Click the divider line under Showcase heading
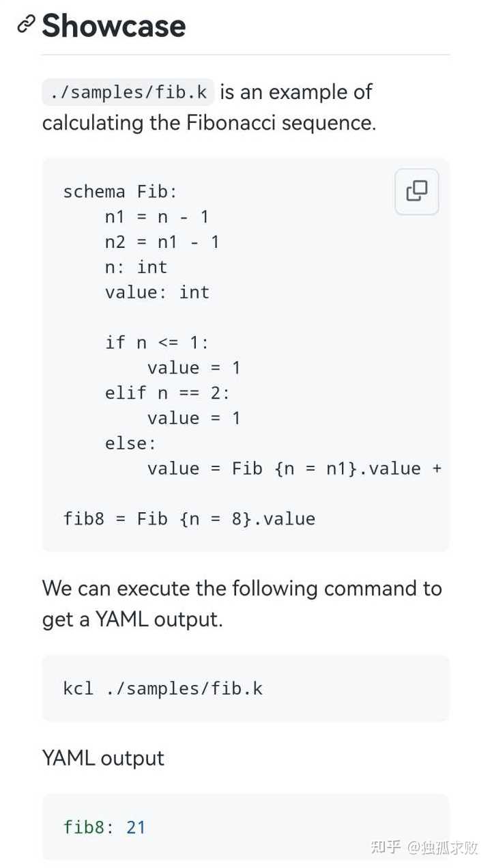The width and height of the screenshot is (490, 868). [245, 52]
